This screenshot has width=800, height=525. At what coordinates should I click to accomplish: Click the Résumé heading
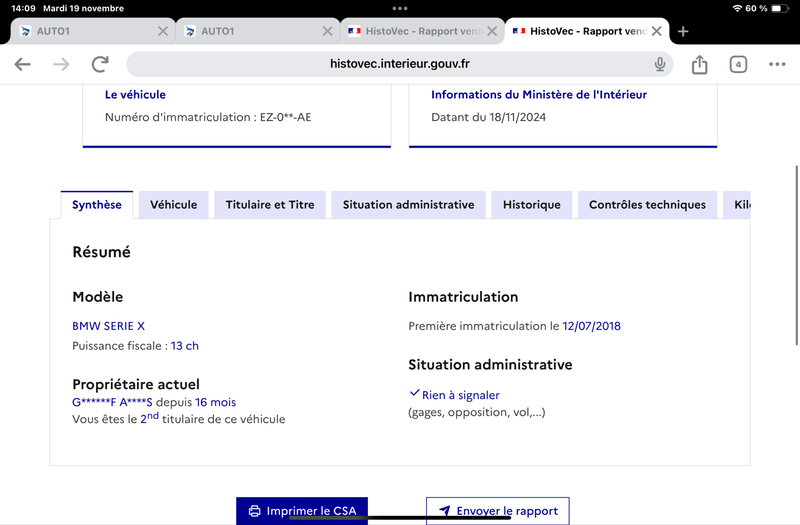[x=102, y=252]
